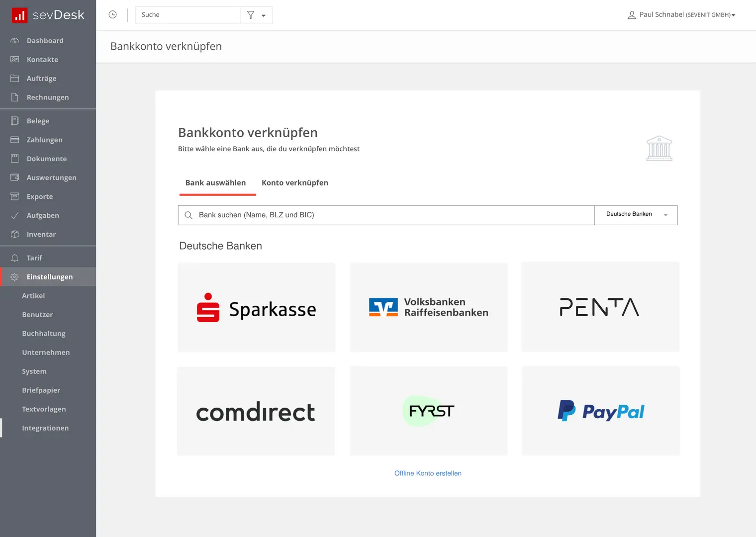This screenshot has width=756, height=537.
Task: Open the Deutsche Banken dropdown
Action: pos(636,215)
